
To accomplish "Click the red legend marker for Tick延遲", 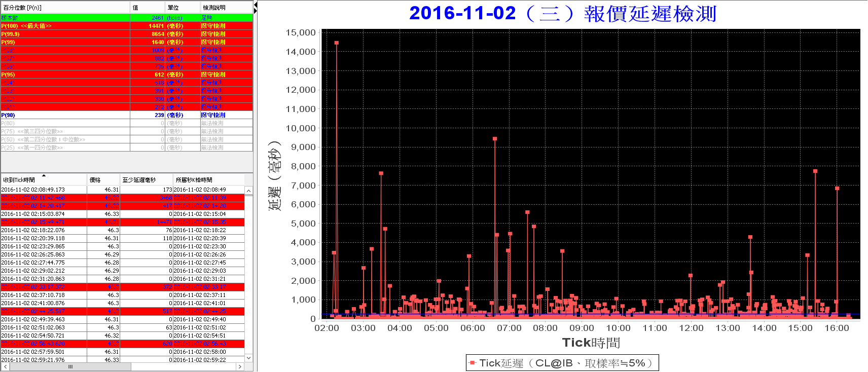I will (473, 363).
